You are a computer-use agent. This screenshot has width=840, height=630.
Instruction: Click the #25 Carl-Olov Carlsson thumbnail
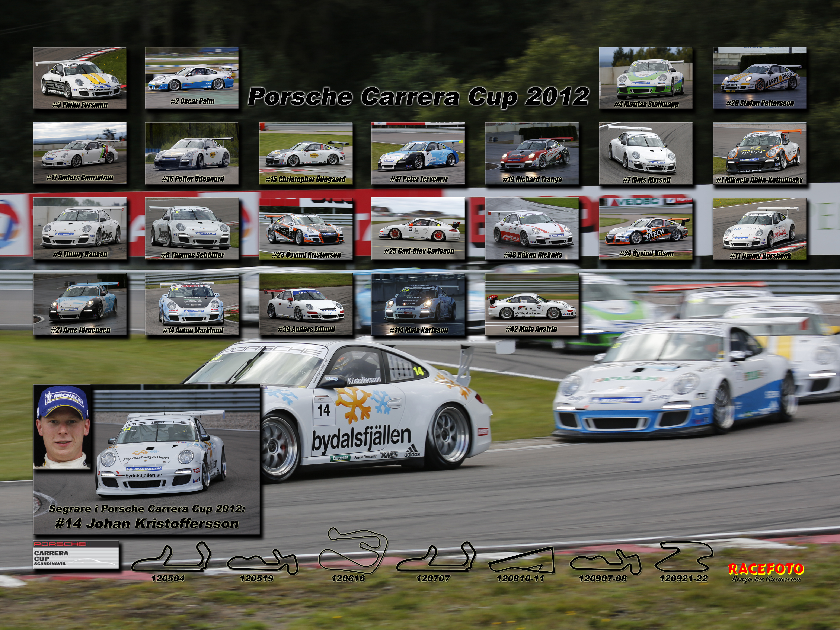pyautogui.click(x=418, y=229)
